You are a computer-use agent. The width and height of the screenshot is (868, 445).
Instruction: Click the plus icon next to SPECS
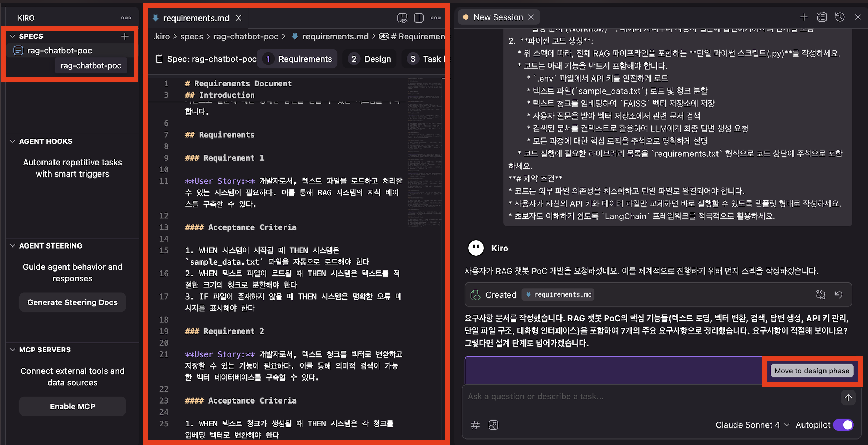click(x=125, y=36)
